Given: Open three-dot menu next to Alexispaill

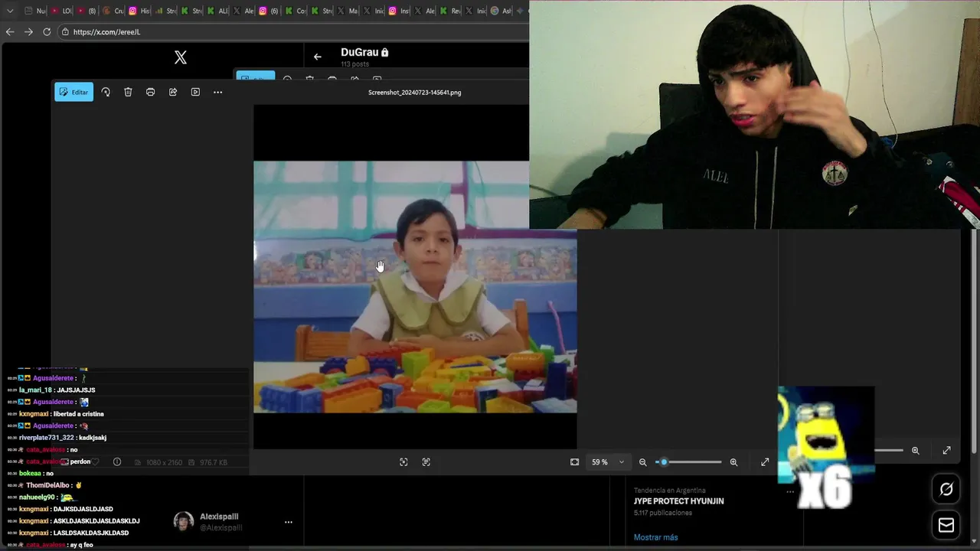Looking at the screenshot, I should pos(289,522).
